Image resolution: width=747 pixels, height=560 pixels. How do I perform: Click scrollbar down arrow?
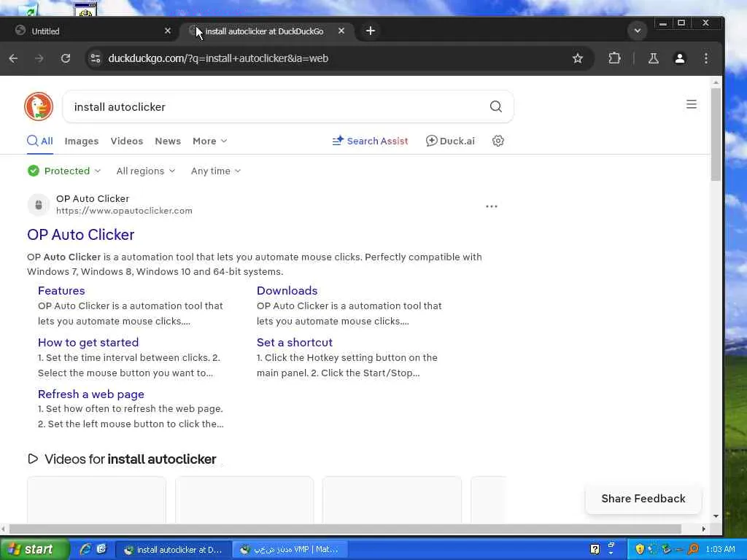pos(716,516)
